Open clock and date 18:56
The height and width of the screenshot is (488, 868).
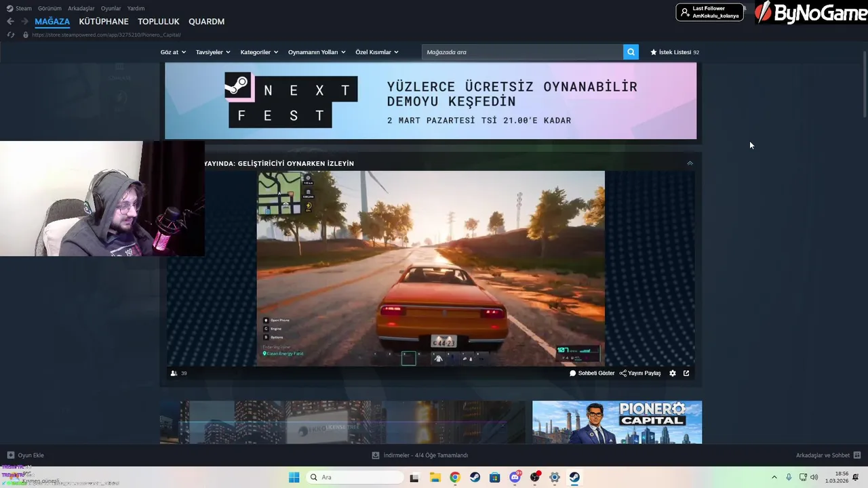(x=837, y=477)
